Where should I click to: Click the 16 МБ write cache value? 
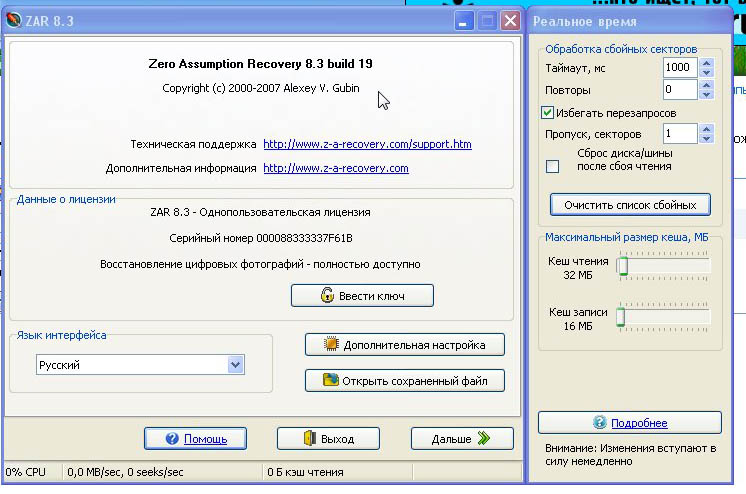point(578,326)
